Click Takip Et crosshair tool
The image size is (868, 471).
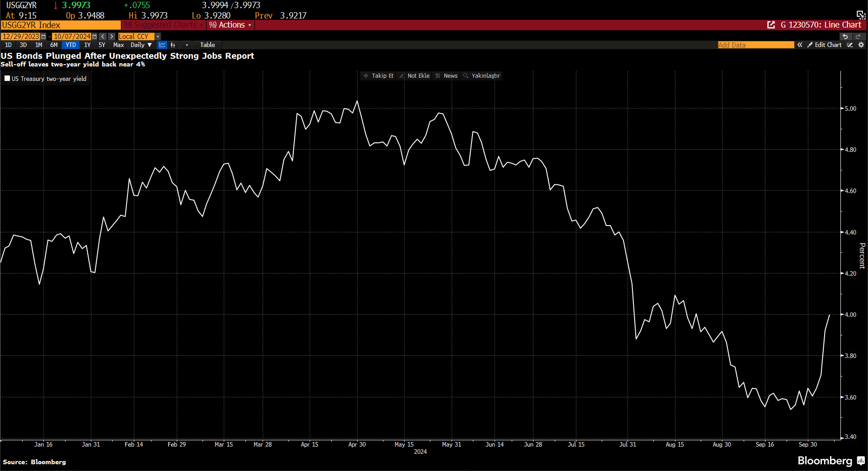(x=378, y=75)
